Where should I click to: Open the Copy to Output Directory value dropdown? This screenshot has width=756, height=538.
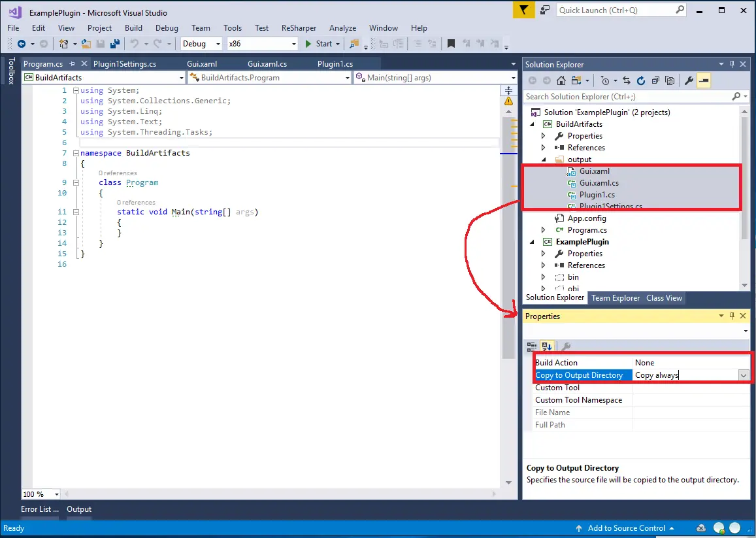click(x=743, y=375)
